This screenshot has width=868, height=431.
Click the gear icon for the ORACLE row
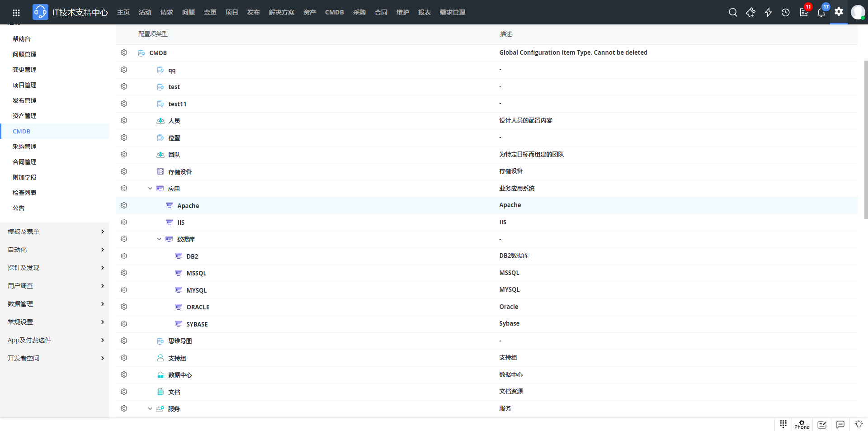(124, 307)
